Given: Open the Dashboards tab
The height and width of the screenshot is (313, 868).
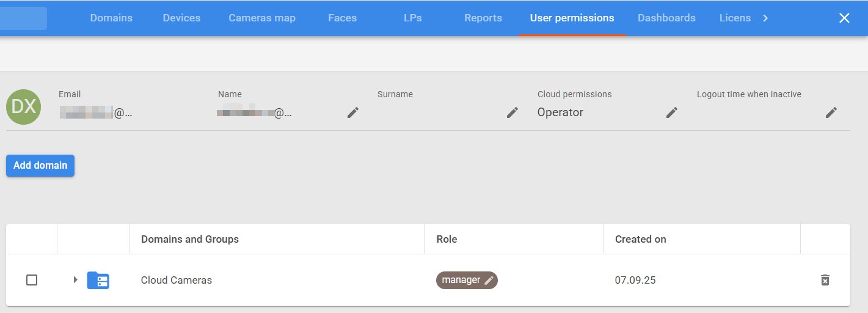Looking at the screenshot, I should [x=666, y=18].
